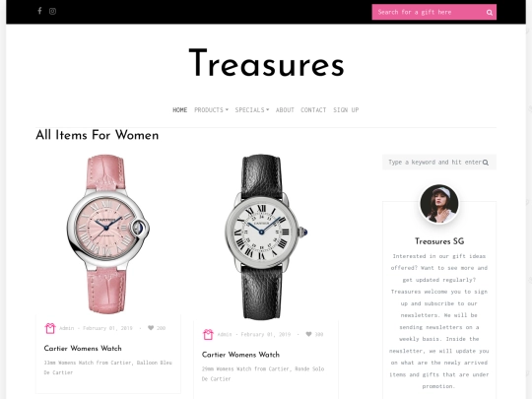Open the Facebook icon in top bar
The height and width of the screenshot is (399, 532).
39,11
